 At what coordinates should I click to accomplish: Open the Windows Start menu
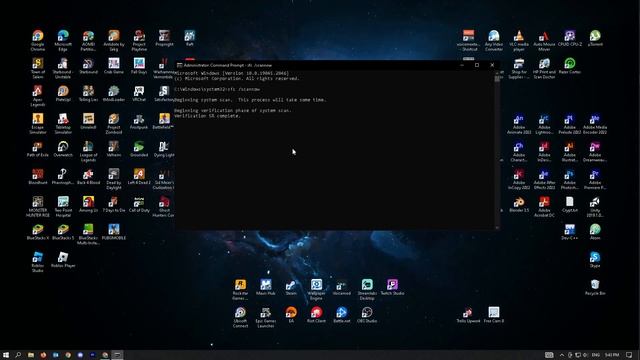[x=6, y=355]
